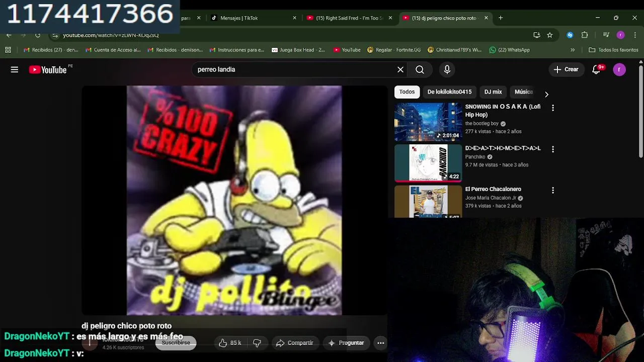Open the browser extensions puzzle icon
This screenshot has width=644, height=362.
[585, 35]
